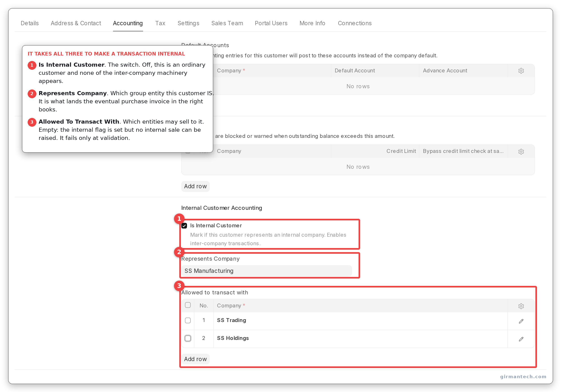Click the Bypass credit limit check column header
Image resolution: width=561 pixels, height=392 pixels.
tap(463, 151)
